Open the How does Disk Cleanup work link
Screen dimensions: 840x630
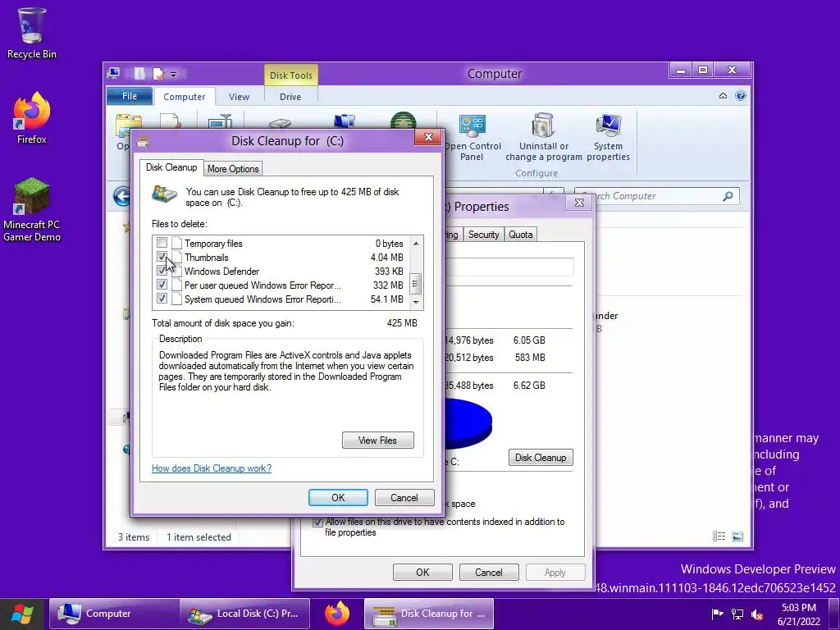212,468
